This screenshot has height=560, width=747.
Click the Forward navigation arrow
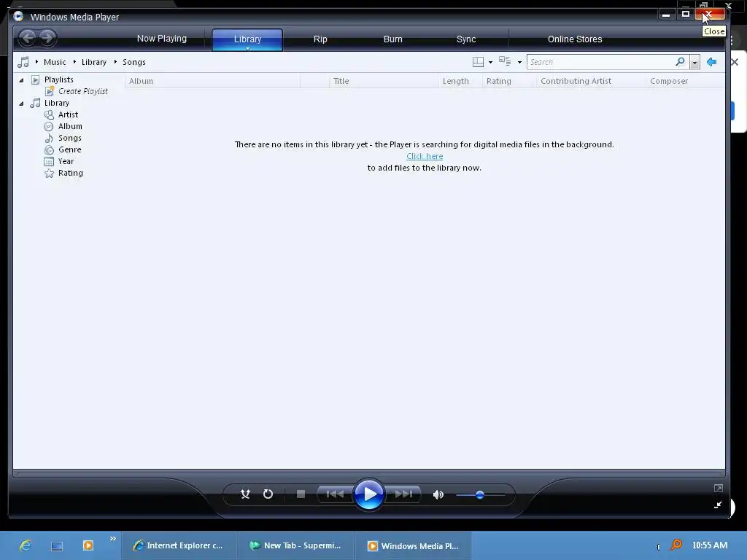coord(47,38)
